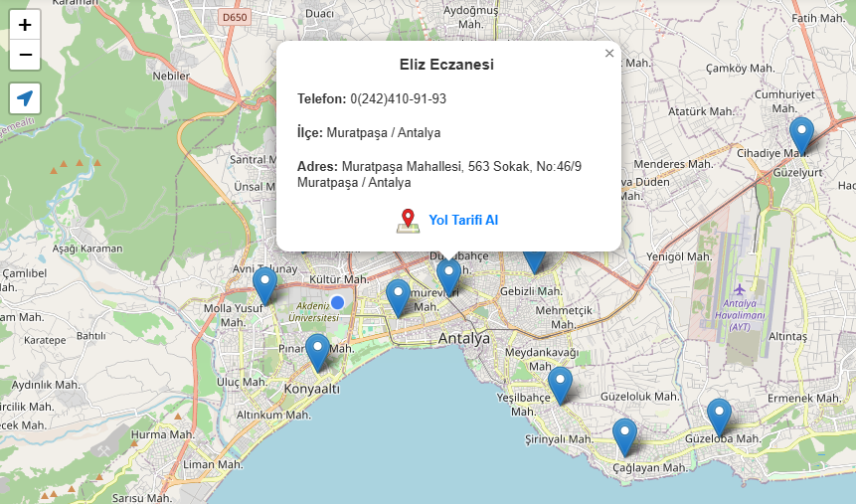Click the marker above Konyaaltı label
The height and width of the screenshot is (504, 856).
tap(317, 352)
